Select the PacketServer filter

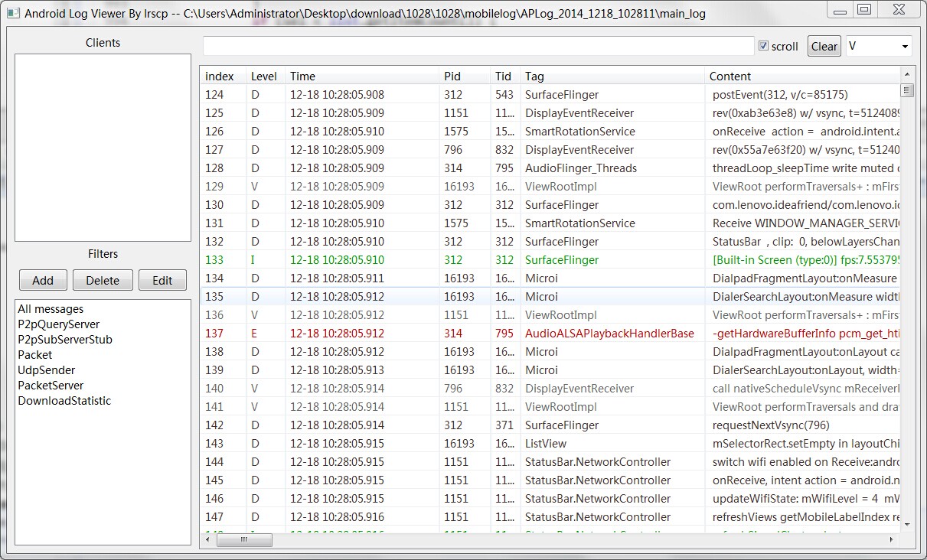click(x=51, y=386)
